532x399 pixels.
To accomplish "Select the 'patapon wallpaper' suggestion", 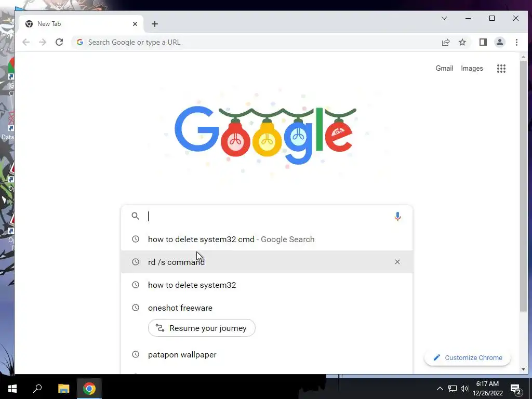I will click(267, 354).
